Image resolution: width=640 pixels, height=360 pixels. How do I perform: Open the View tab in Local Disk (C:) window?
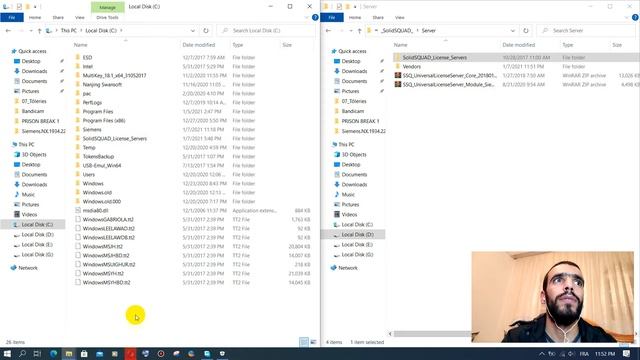pyautogui.click(x=80, y=18)
